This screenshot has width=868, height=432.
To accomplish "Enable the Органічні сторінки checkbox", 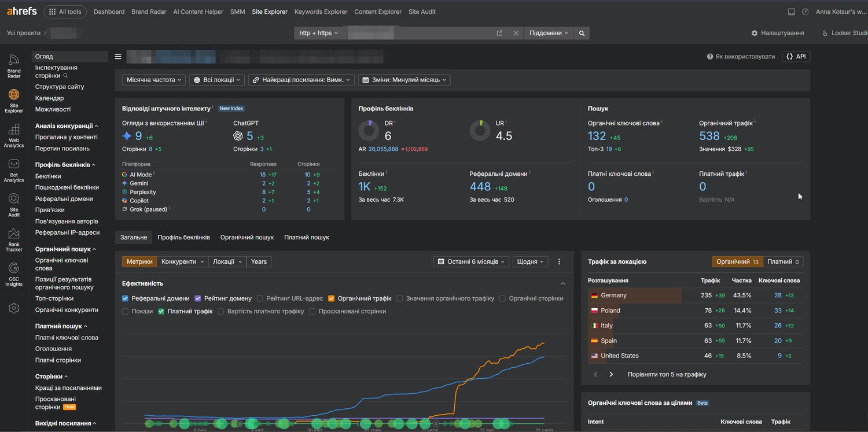I will coord(503,298).
